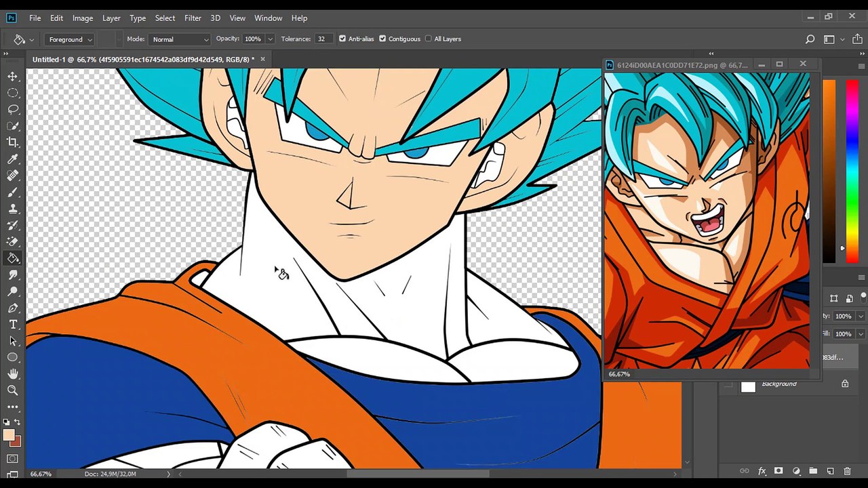Close the Untitled-1 document tab
Viewport: 868px width, 488px height.
[262, 60]
